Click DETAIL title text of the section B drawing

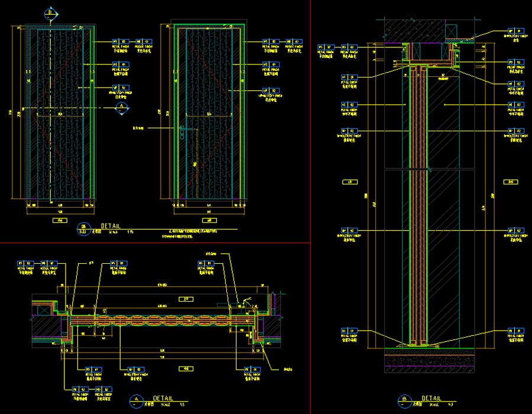point(432,399)
